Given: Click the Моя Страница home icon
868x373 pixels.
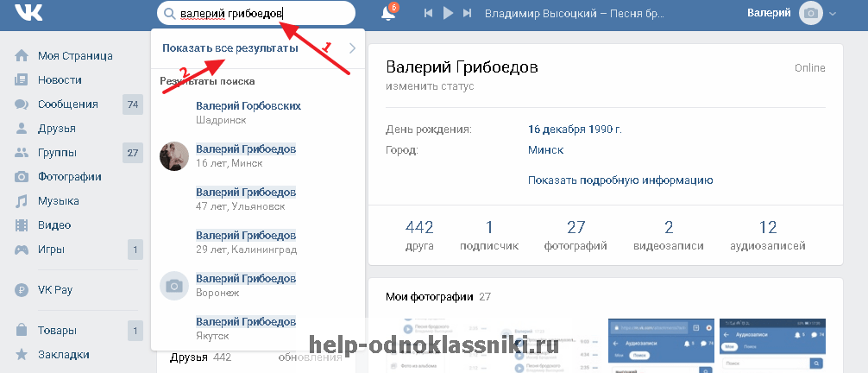Looking at the screenshot, I should pyautogui.click(x=22, y=55).
